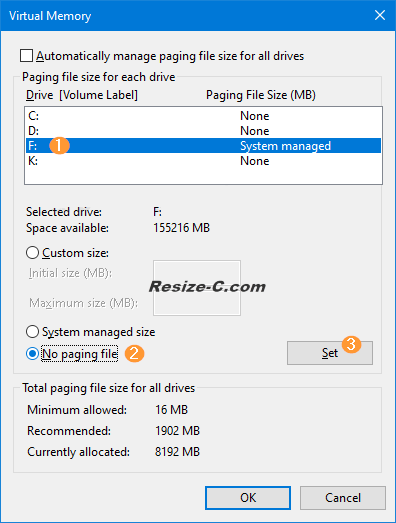The image size is (396, 523).
Task: Click the Recommended 1902 MB value
Action: [177, 431]
